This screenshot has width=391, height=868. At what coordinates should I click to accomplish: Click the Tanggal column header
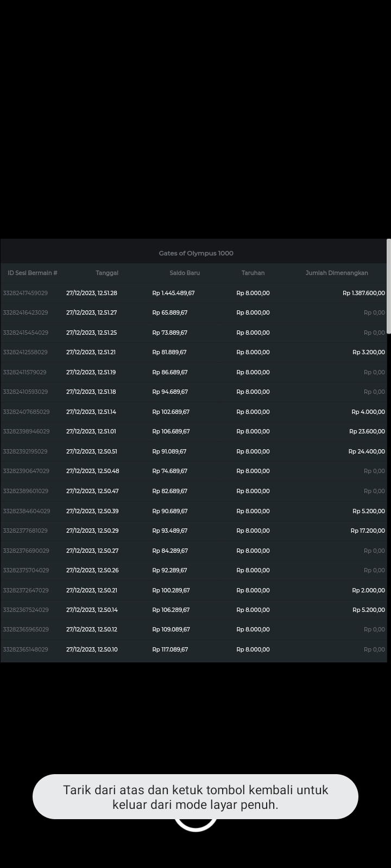pyautogui.click(x=107, y=273)
